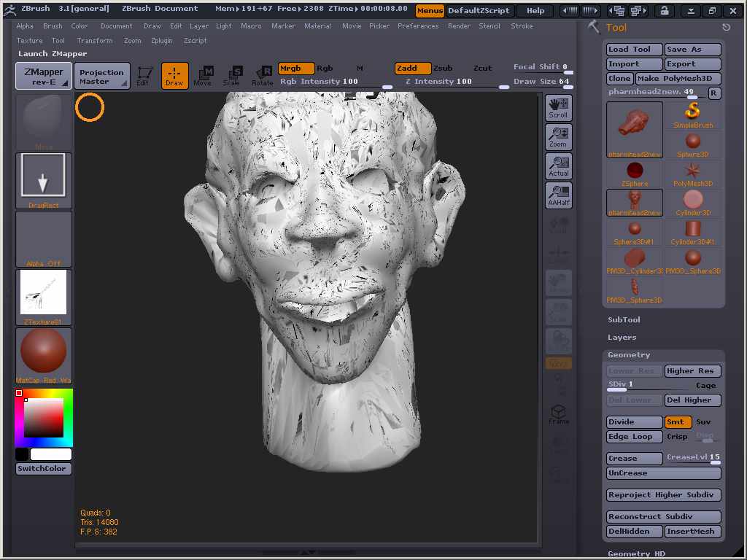The width and height of the screenshot is (747, 560).
Task: Enable AAHalf antialiased view
Action: 557,194
